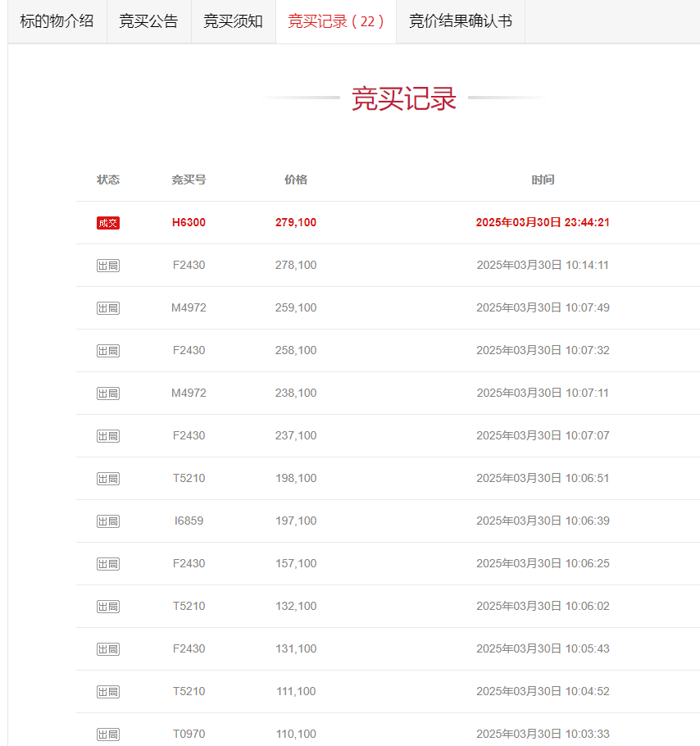Click the price 111,100

click(296, 691)
